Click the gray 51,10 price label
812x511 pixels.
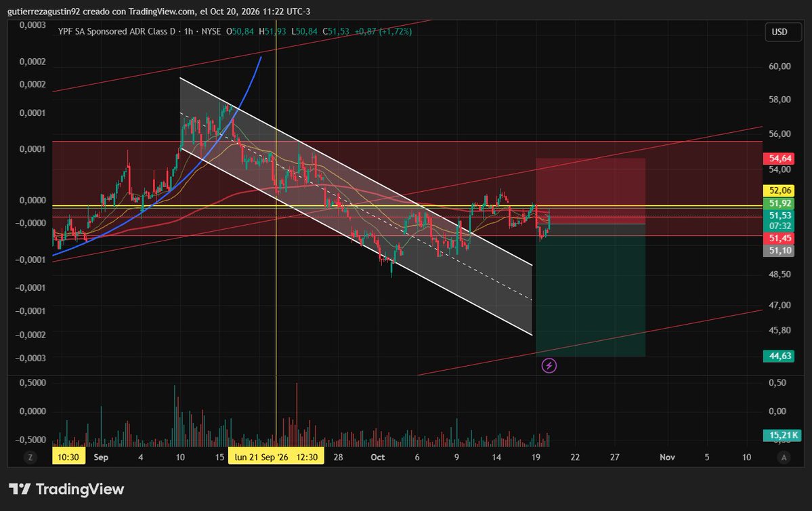tap(780, 250)
